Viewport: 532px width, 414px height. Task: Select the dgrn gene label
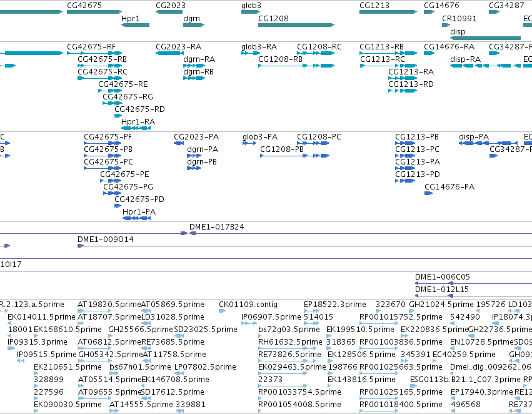pos(192,19)
